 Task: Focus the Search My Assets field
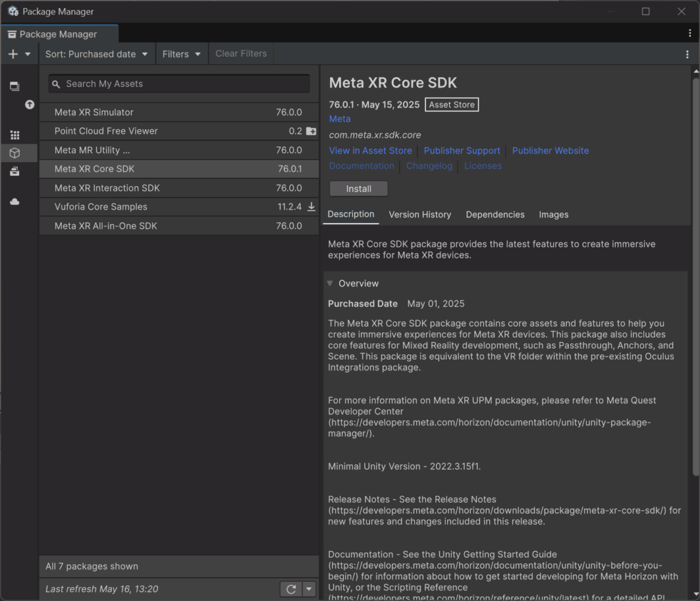(179, 84)
